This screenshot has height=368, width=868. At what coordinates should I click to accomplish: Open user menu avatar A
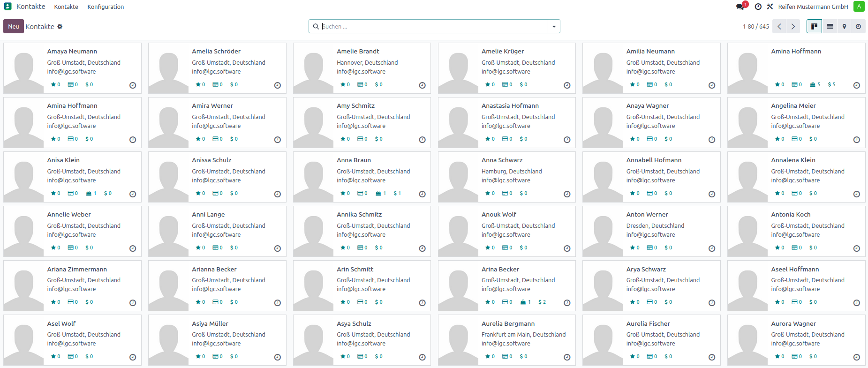[859, 7]
